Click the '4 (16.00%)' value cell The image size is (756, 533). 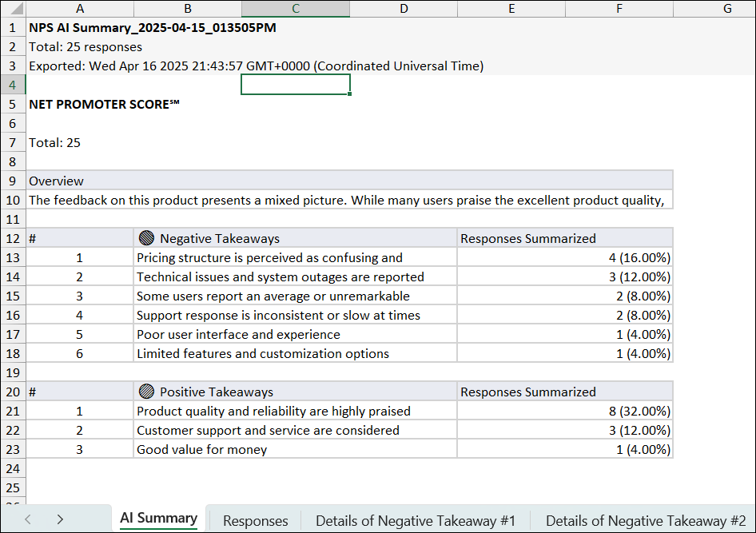coord(565,257)
